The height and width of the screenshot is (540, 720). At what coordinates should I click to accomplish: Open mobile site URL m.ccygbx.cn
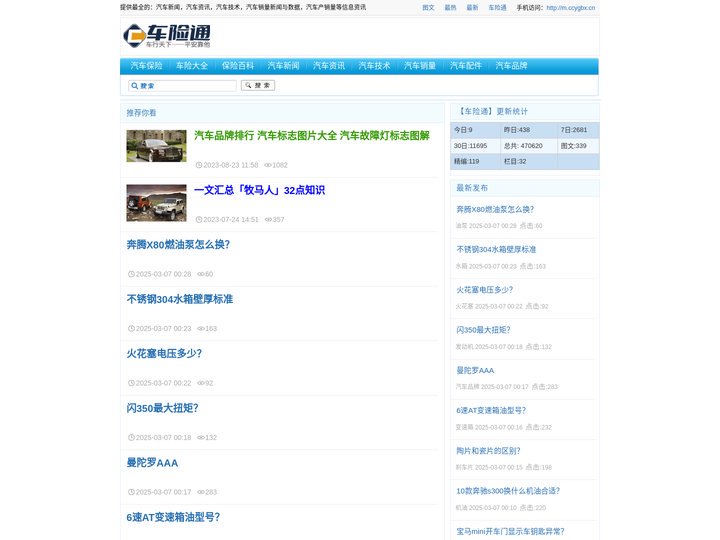(571, 8)
